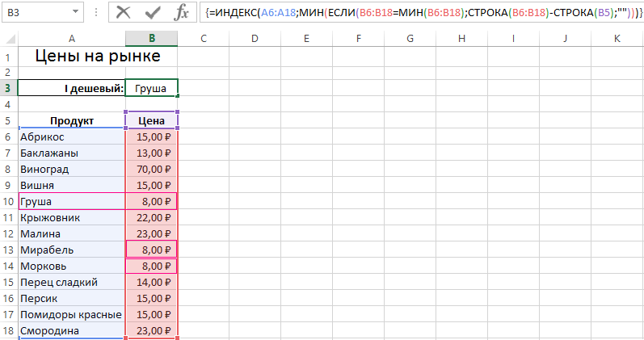
Task: Expand the Name Box dropdown arrow
Action: [75, 13]
